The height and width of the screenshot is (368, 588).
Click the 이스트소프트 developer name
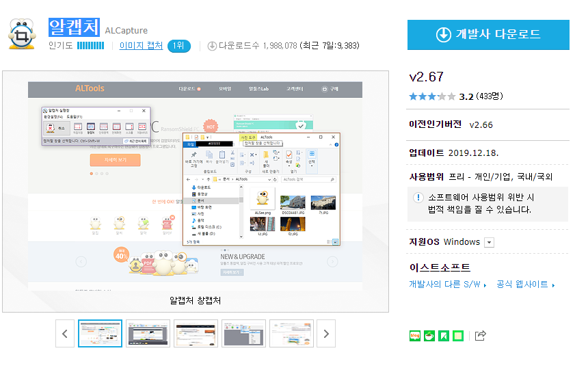coord(440,267)
